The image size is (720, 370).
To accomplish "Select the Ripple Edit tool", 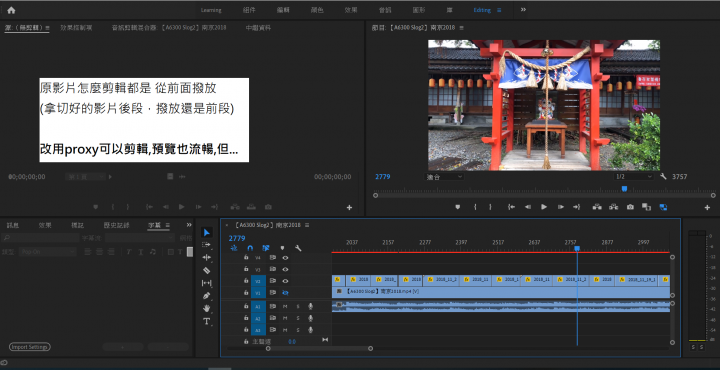I will tap(207, 258).
